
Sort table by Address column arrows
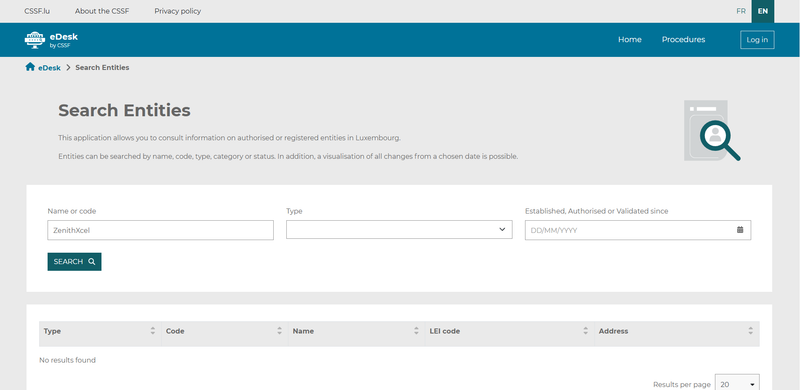[751, 331]
